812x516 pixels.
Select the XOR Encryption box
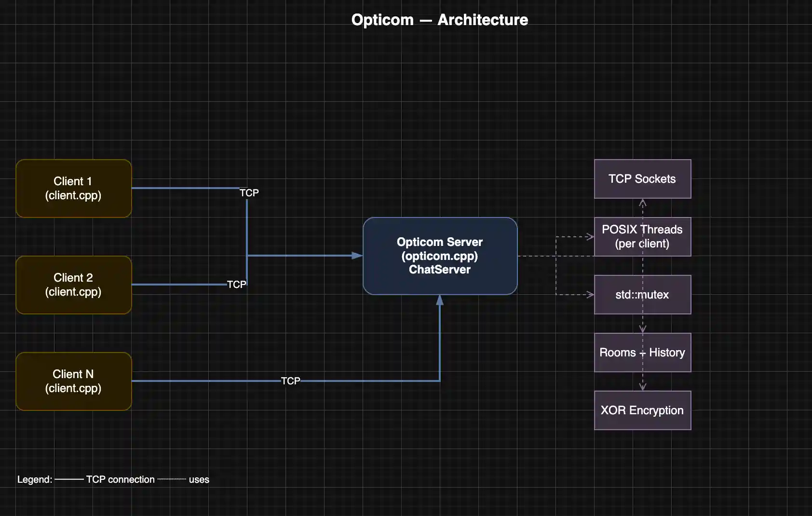tap(642, 410)
